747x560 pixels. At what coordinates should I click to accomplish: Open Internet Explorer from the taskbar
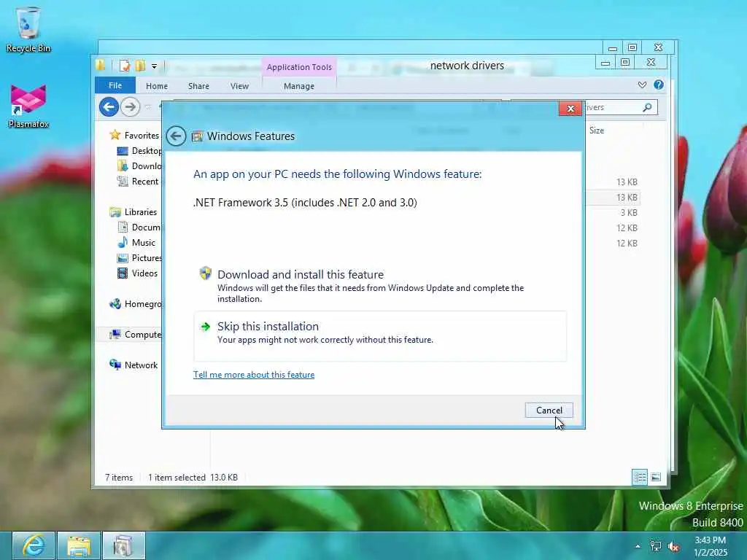34,545
